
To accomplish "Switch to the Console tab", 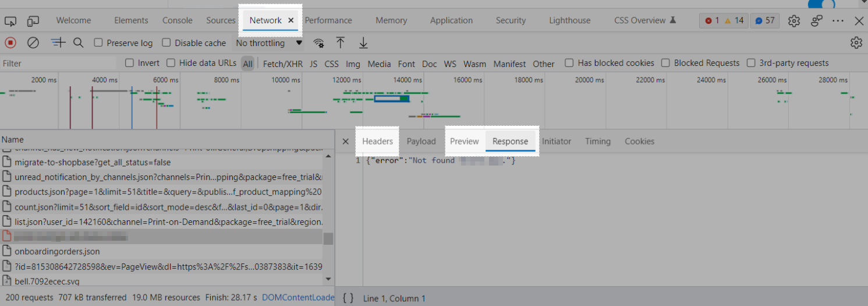I will [x=177, y=20].
